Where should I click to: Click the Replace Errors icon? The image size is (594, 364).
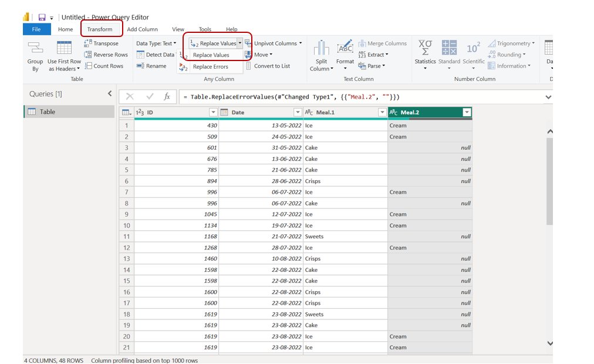[x=183, y=67]
